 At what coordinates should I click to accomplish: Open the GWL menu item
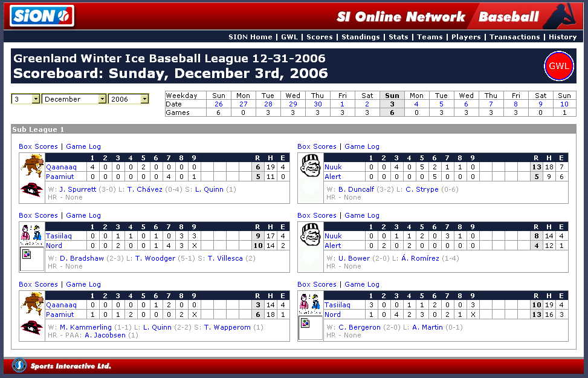[289, 37]
